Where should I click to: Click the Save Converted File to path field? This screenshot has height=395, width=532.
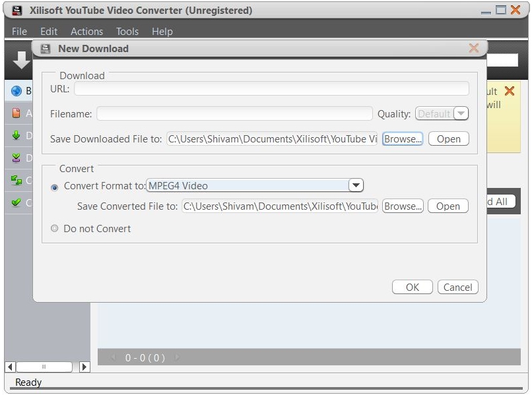[280, 206]
